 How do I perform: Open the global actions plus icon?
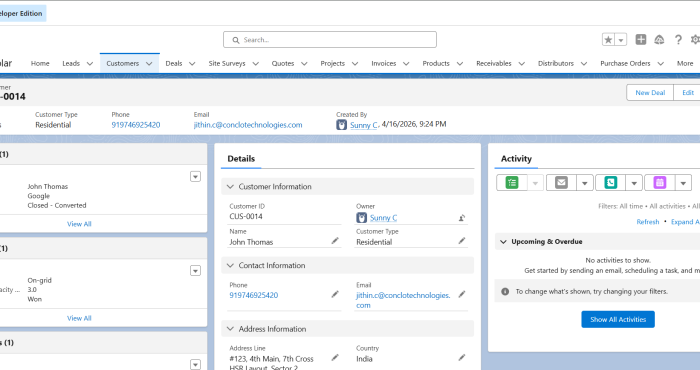641,40
